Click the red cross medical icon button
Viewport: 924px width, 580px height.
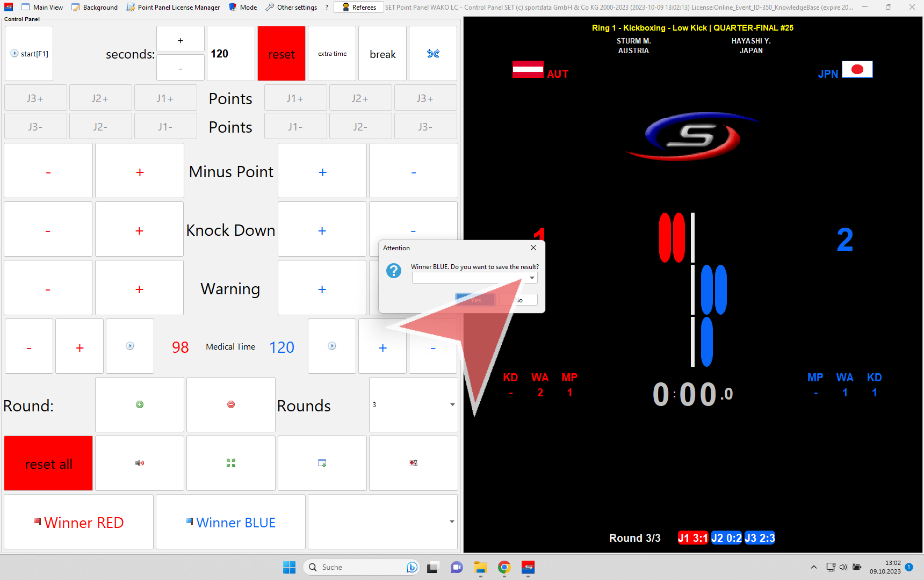coord(413,463)
